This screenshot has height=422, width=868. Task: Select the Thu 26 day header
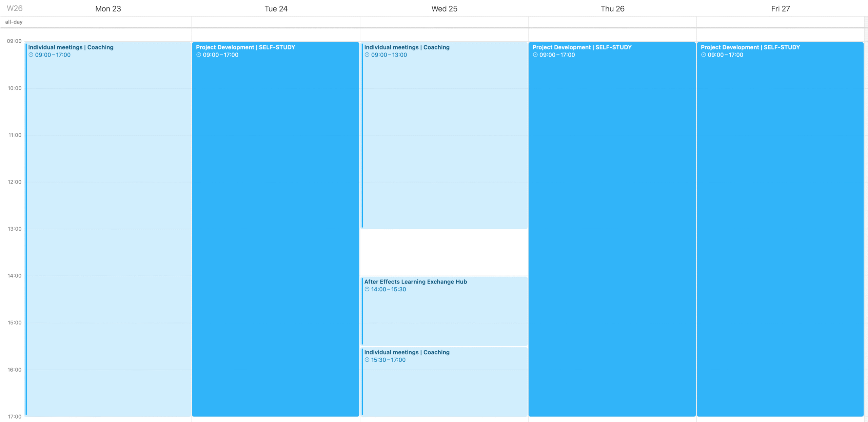[x=612, y=9]
